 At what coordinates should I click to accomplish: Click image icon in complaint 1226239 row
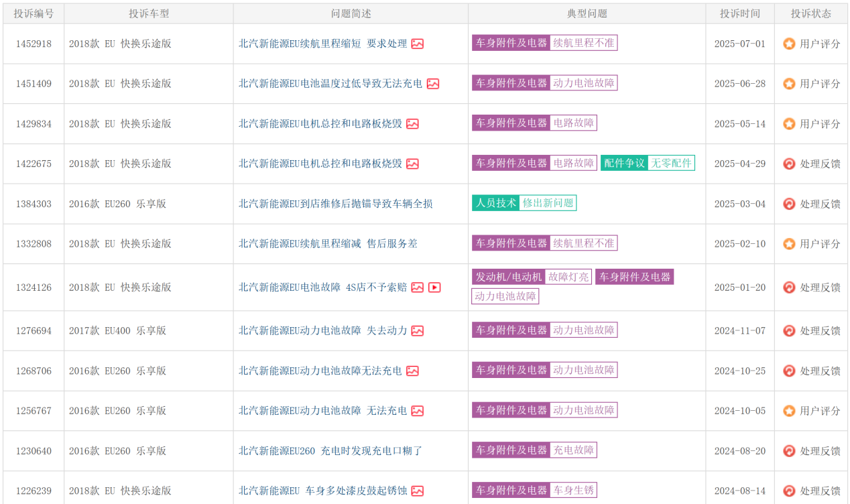[417, 491]
